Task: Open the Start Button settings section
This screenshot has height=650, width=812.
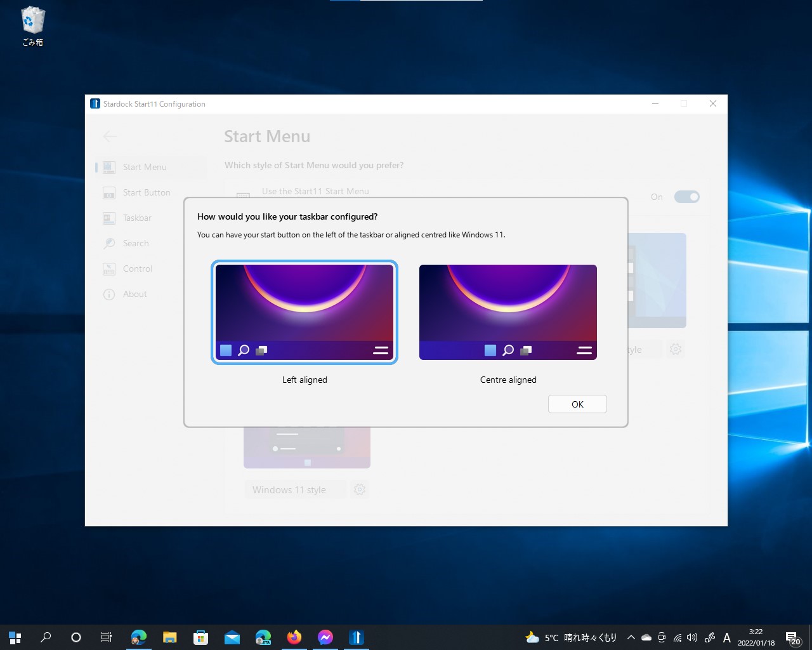Action: [151, 192]
